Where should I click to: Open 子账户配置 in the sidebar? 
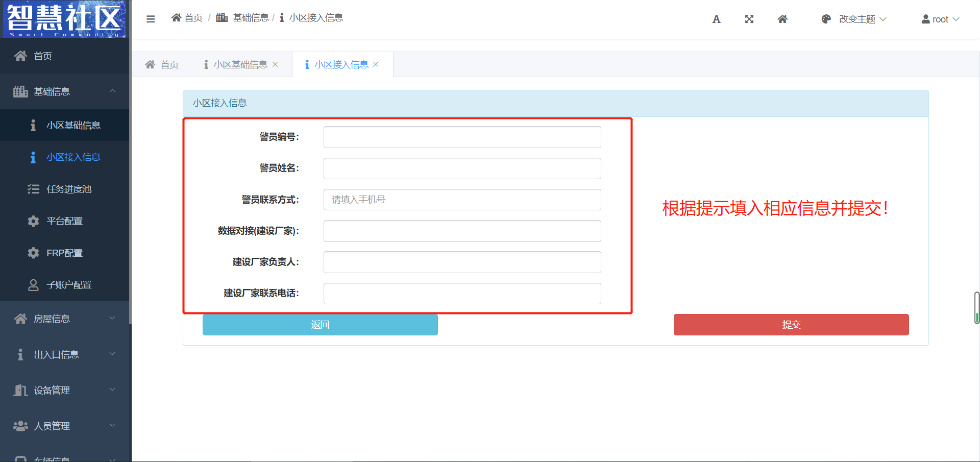point(68,285)
